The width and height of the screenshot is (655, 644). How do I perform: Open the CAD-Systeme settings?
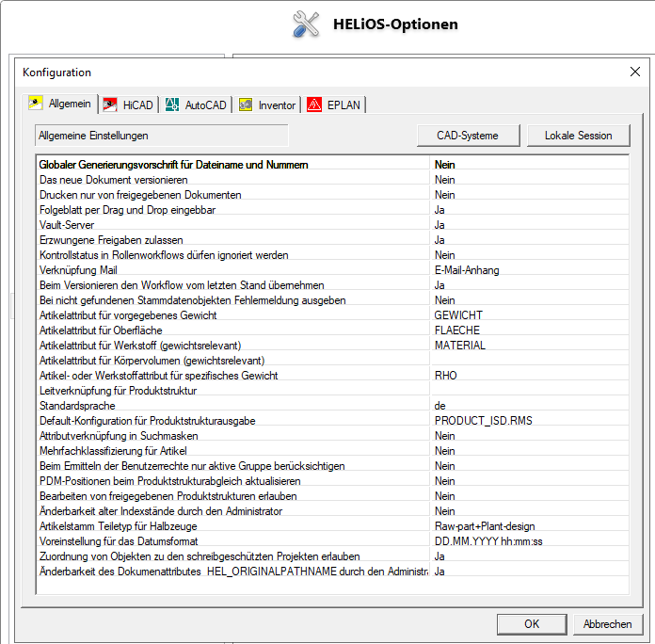[468, 136]
